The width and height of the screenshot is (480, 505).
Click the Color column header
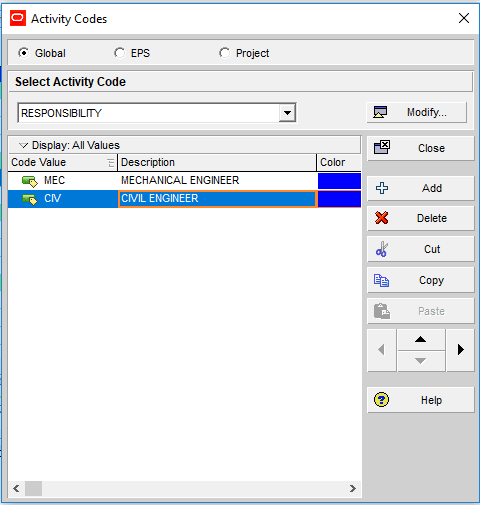[x=339, y=162]
